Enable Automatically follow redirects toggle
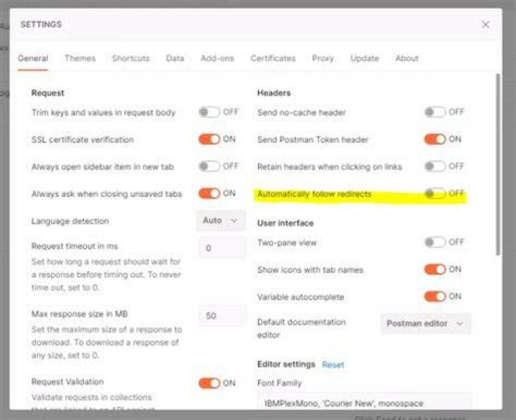This screenshot has height=420, width=516. pos(435,194)
